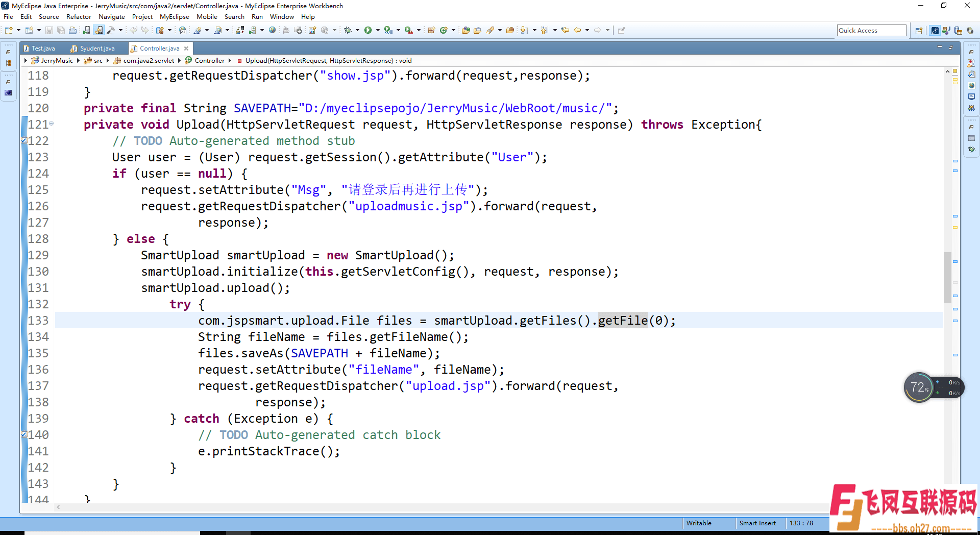Click the Print toolbar icon

tap(72, 31)
